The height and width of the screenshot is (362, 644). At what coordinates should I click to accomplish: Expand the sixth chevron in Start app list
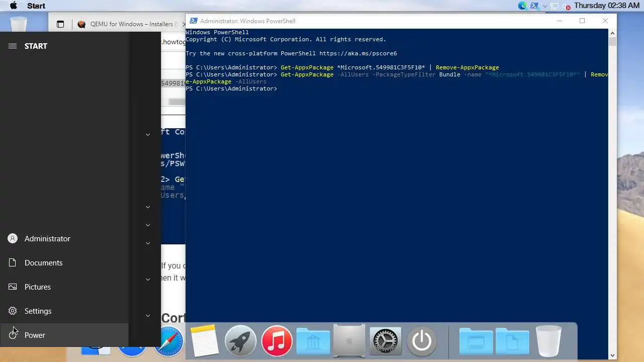148,316
